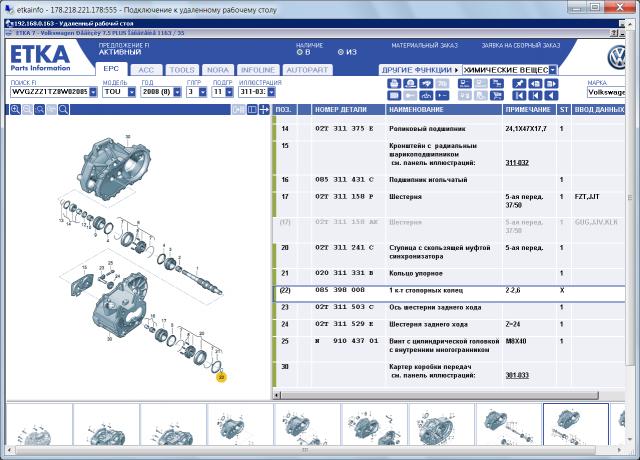Click the VIN search input field
This screenshot has width=640, height=460.
49,92
